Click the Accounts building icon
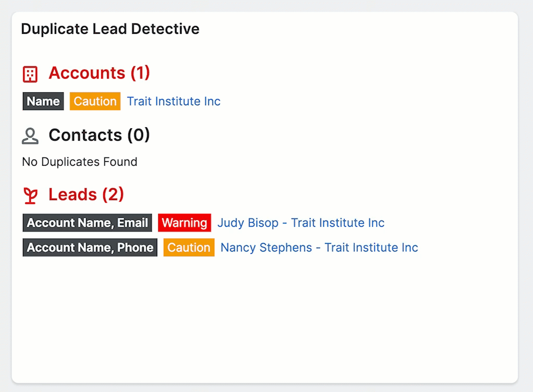 point(30,74)
